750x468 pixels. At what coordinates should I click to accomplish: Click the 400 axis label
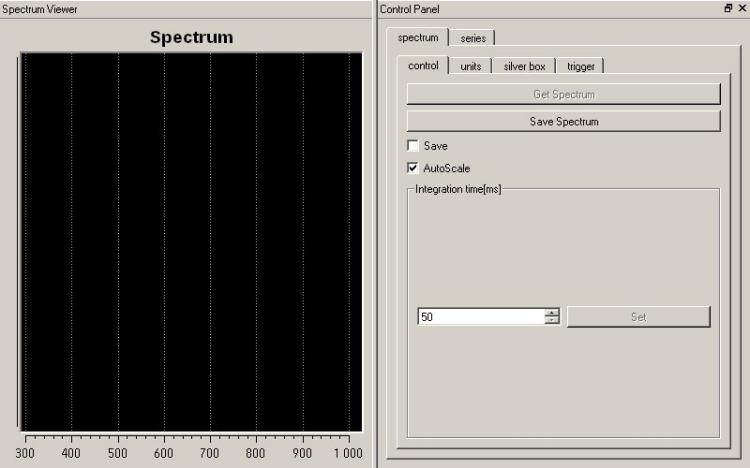pyautogui.click(x=71, y=453)
